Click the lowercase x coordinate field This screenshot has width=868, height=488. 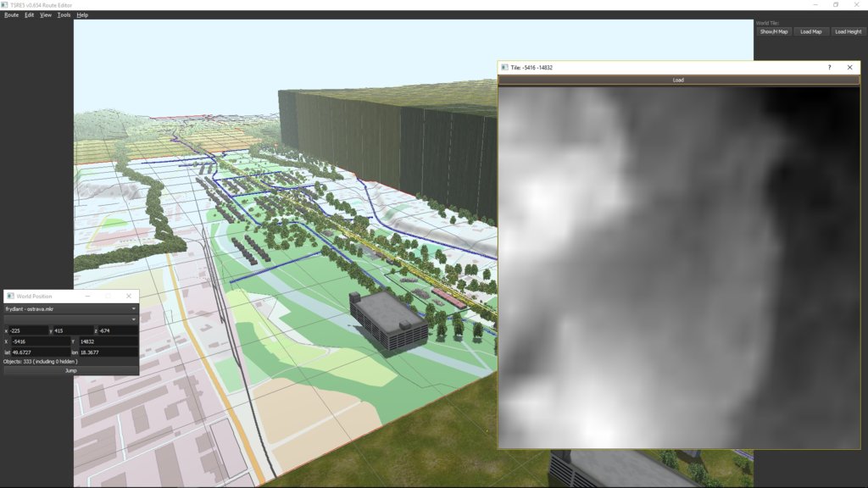coord(27,330)
